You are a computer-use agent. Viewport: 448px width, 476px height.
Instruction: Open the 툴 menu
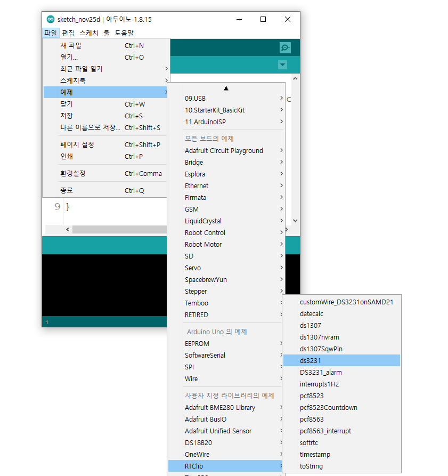[x=106, y=33]
